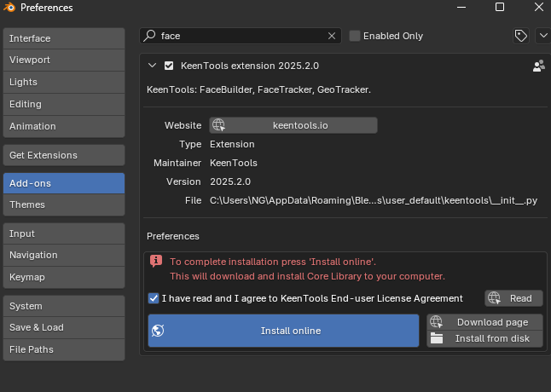Open the add-ons settings dropdown arrow
The width and height of the screenshot is (551, 392).
click(543, 36)
